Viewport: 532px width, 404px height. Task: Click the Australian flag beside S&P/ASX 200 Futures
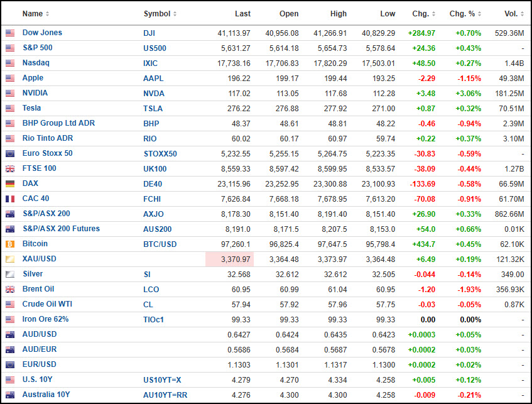[10, 229]
